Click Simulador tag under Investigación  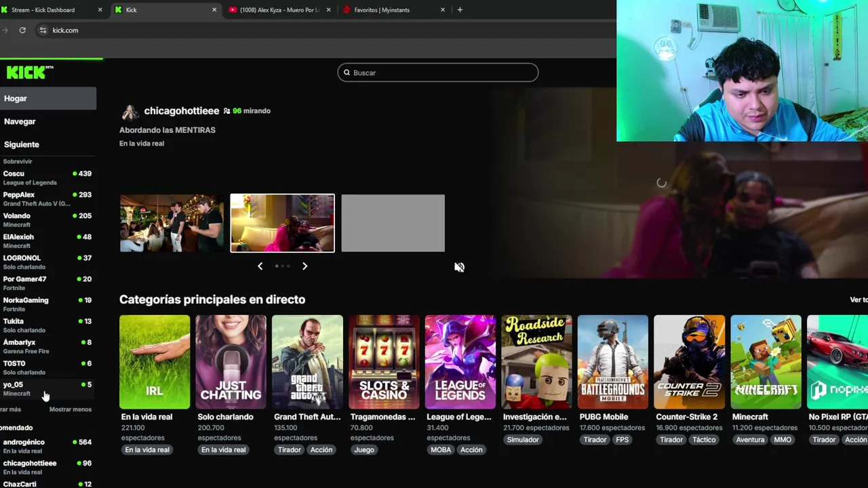[523, 440]
